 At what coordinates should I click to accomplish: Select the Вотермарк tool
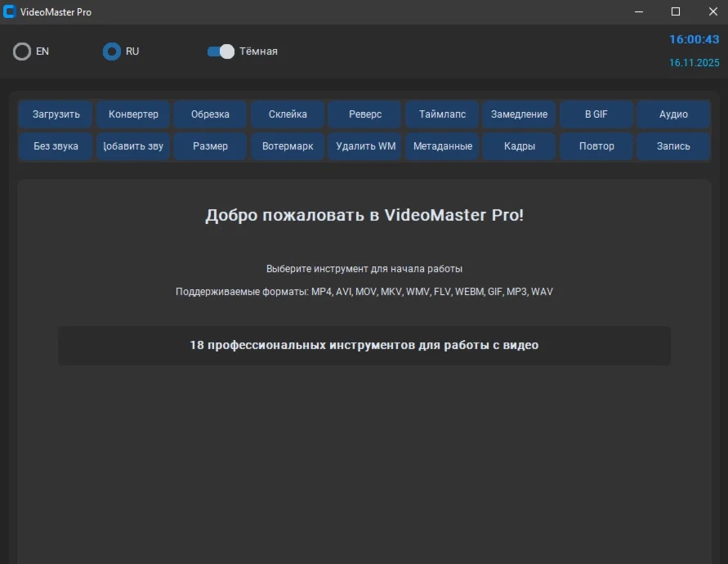288,146
